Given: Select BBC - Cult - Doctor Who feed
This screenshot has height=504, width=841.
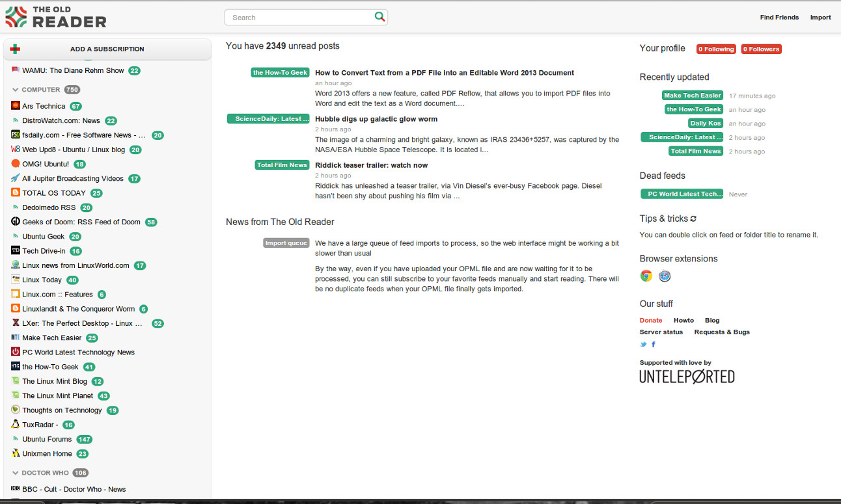Looking at the screenshot, I should point(74,489).
